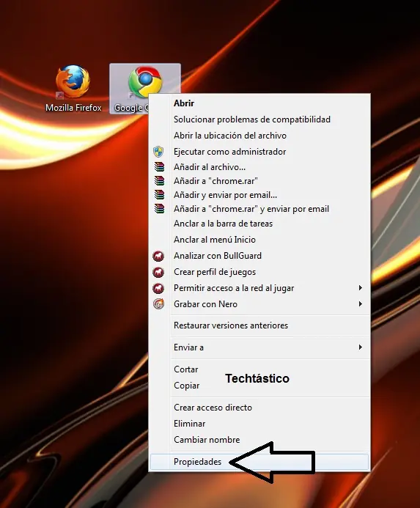Choose Copiar from the context menu

259,386
